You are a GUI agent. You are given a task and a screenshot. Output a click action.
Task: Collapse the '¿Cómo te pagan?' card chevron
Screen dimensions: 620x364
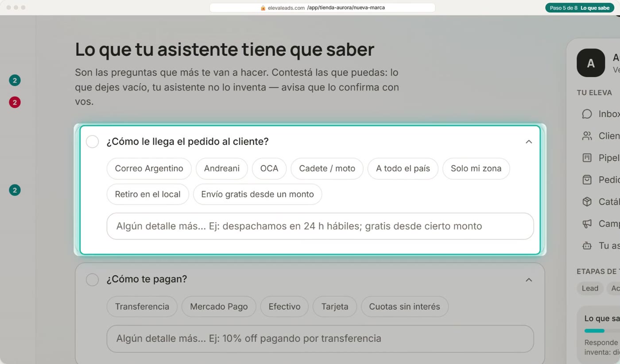[x=529, y=280]
